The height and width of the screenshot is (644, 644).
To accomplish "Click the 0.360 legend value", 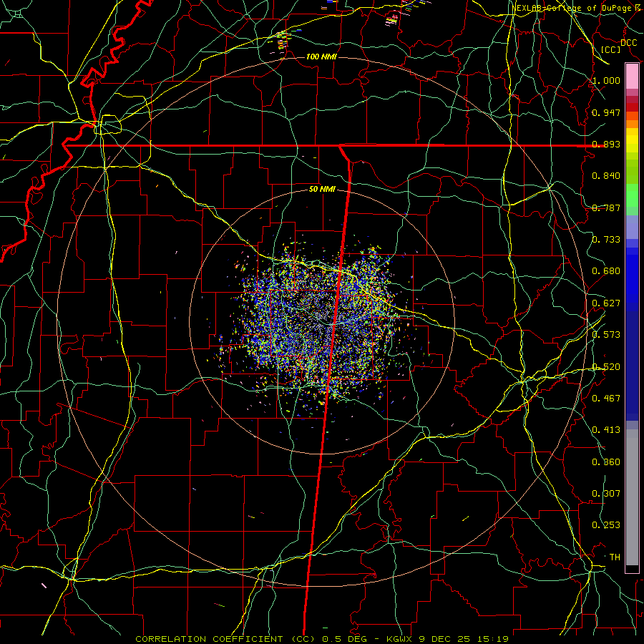I will point(606,462).
